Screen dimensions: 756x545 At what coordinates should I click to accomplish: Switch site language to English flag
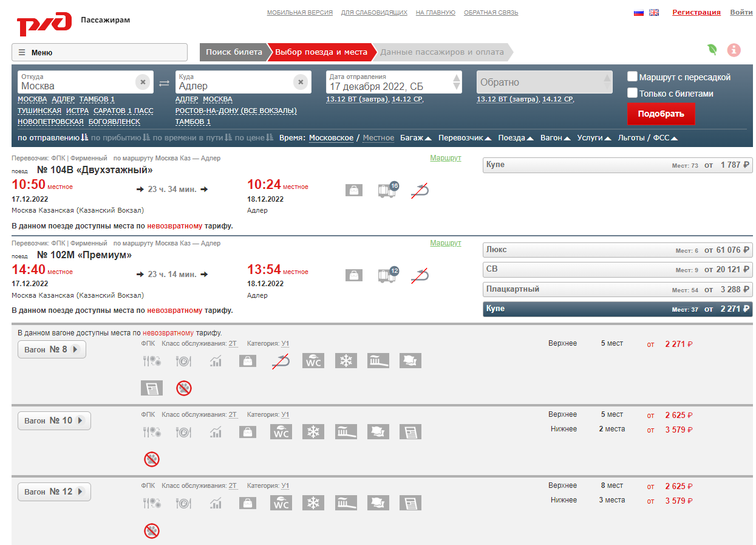(654, 12)
